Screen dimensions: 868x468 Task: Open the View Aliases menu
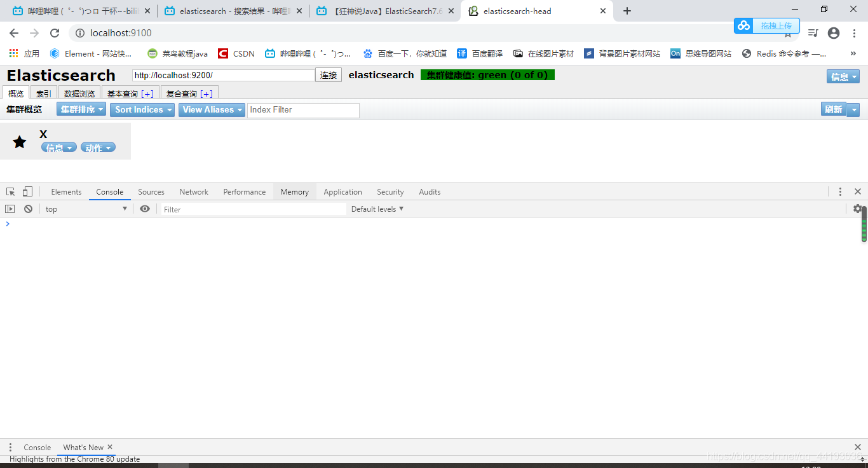(211, 109)
